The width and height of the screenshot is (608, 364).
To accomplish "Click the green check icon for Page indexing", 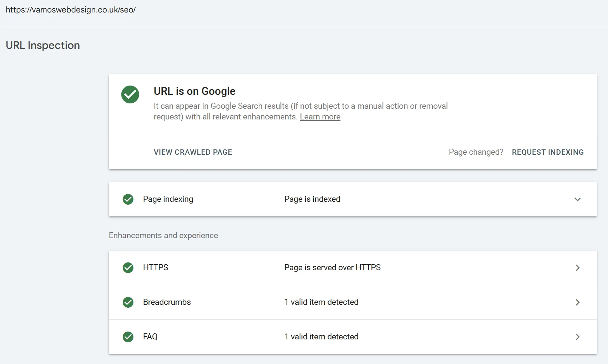I will [128, 199].
